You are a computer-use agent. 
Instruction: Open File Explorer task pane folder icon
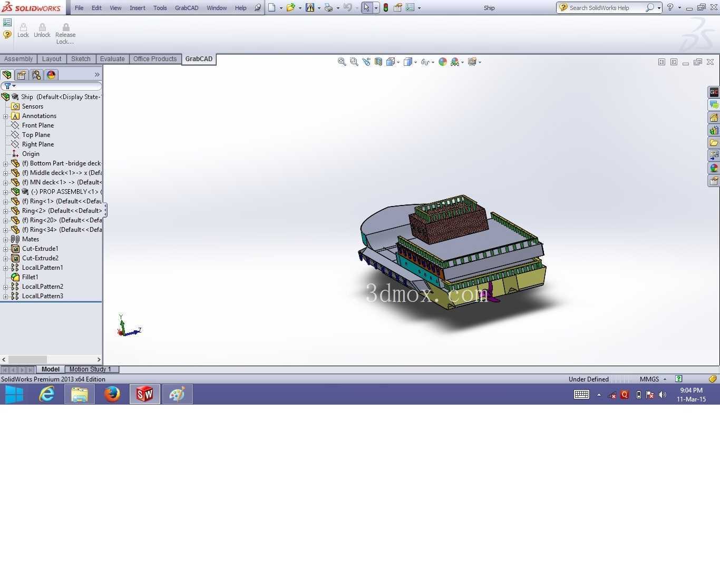[714, 143]
